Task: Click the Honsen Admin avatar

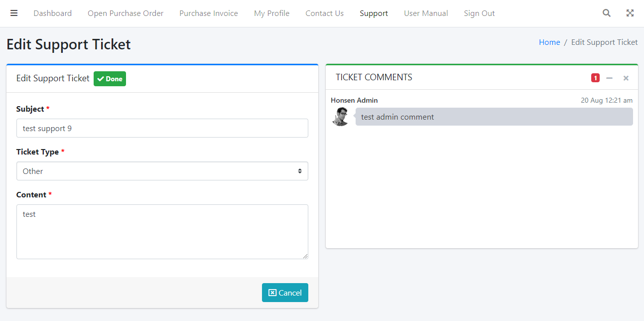Action: click(341, 117)
